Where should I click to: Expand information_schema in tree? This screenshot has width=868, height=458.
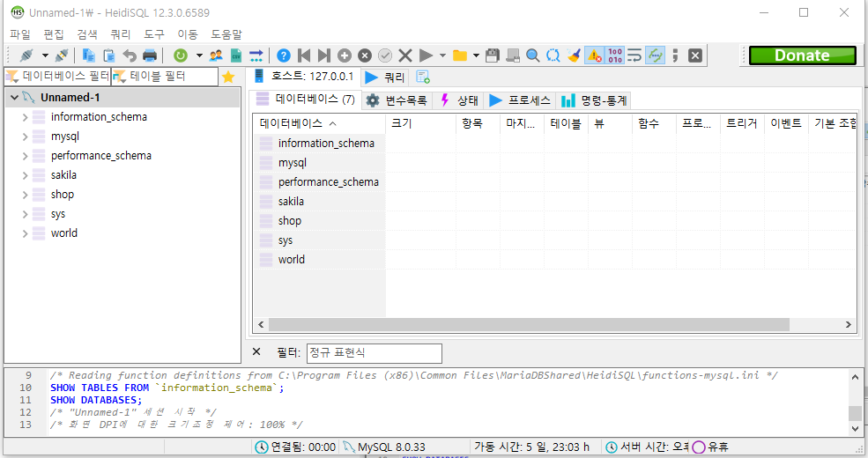coord(25,117)
